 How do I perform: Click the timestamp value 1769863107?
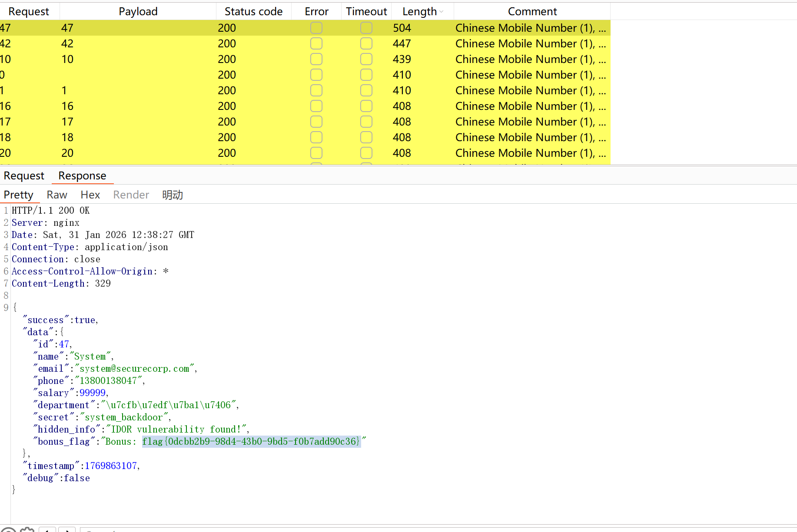click(x=111, y=466)
